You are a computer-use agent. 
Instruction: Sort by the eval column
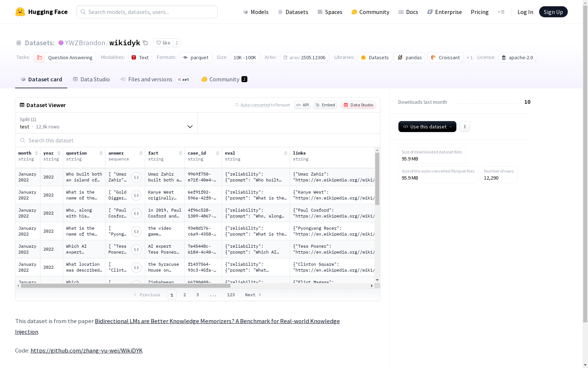click(x=286, y=153)
